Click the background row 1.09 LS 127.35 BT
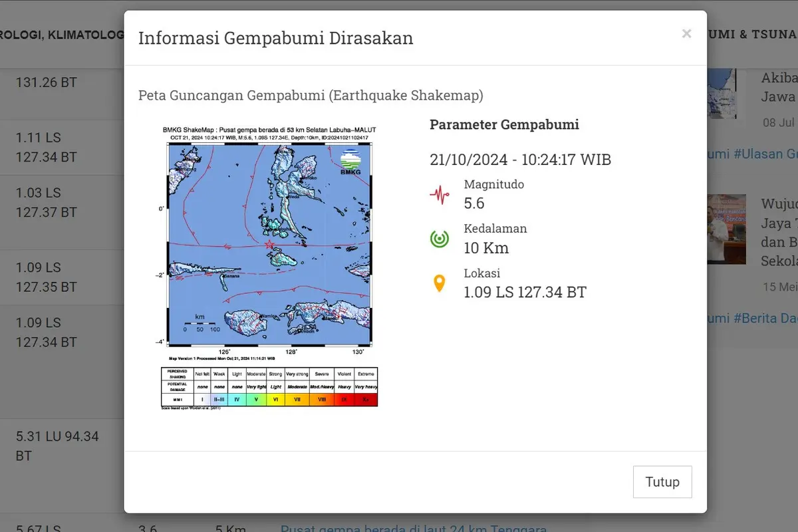The width and height of the screenshot is (798, 532). pos(47,277)
